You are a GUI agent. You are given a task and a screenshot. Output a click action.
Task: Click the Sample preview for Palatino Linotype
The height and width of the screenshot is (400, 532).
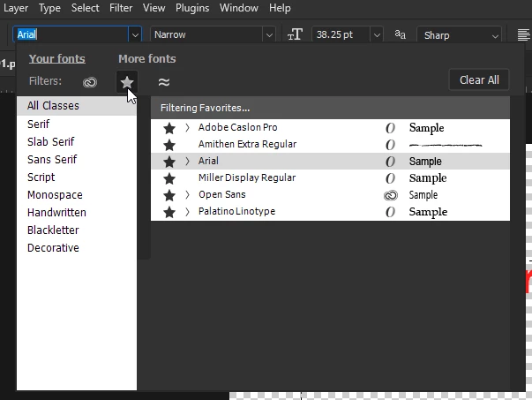[428, 212]
